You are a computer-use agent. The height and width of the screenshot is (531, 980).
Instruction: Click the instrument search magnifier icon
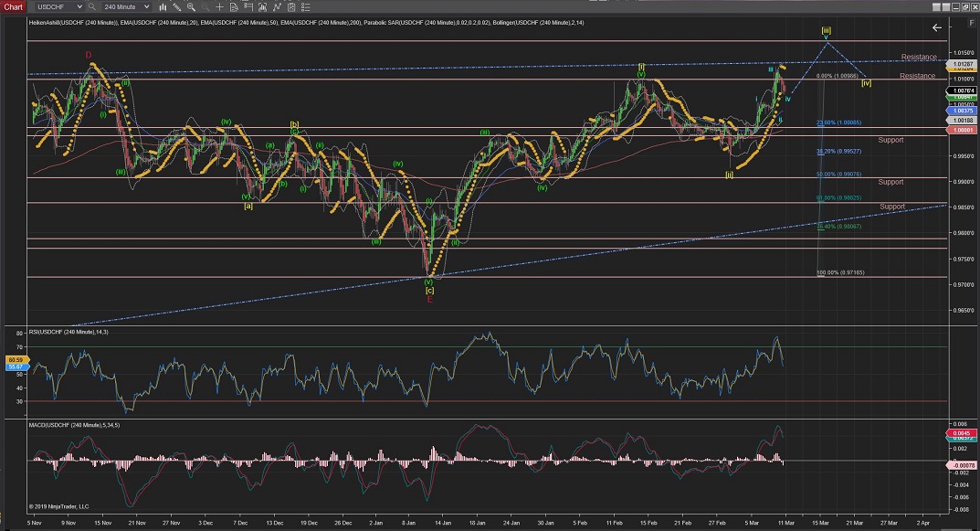(x=92, y=7)
